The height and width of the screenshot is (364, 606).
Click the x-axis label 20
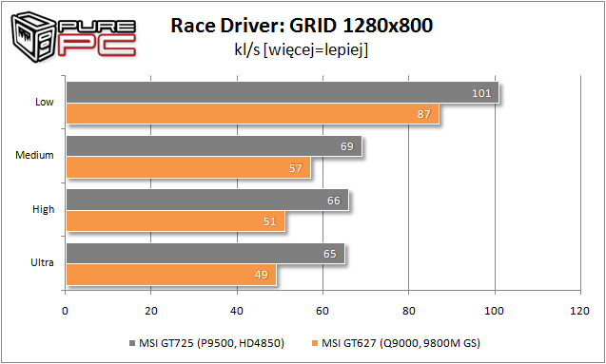(151, 311)
